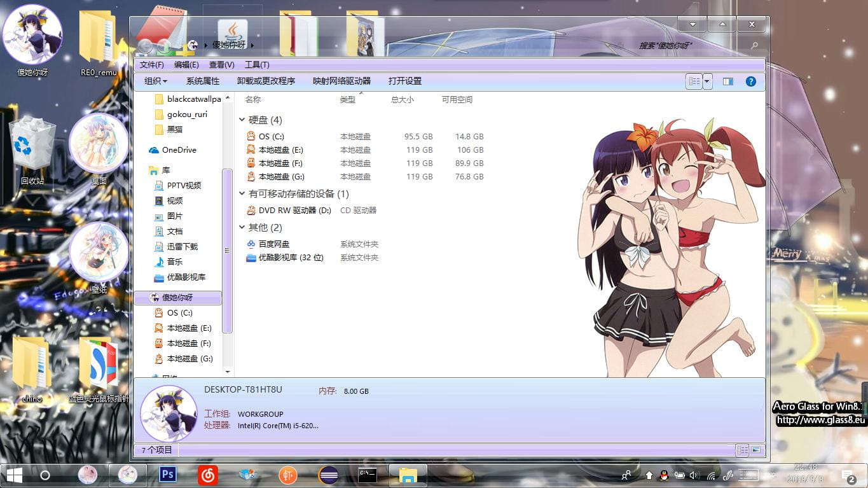Screen dimensions: 868x488
Task: Open the Command Prompt taskbar icon
Action: coord(367,475)
